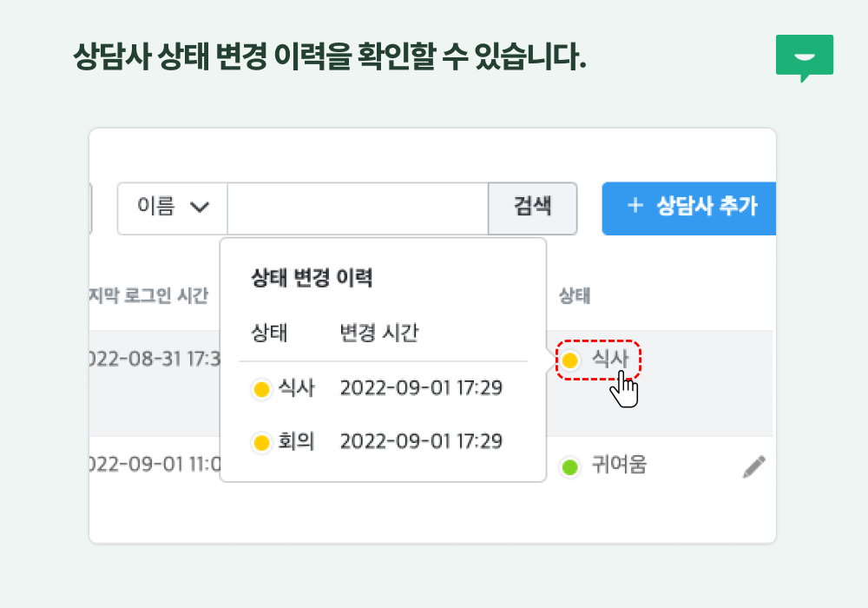Click the yellow status dot beside 식사 status
The image size is (868, 608).
[x=569, y=360]
